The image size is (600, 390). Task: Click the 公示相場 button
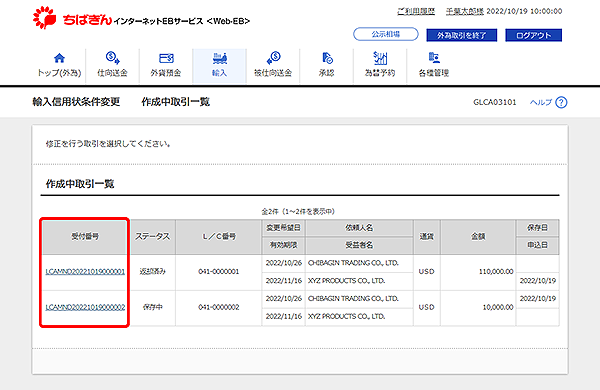386,34
